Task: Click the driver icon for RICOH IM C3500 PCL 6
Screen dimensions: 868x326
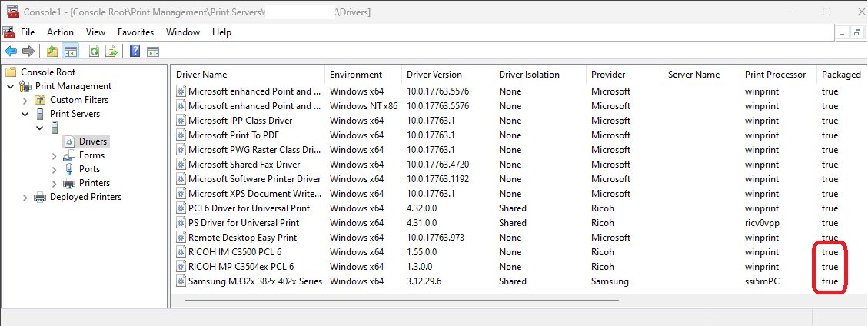Action: 181,252
